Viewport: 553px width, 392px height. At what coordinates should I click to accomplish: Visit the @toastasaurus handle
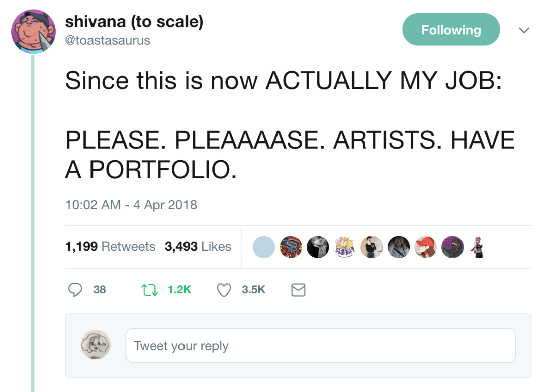click(108, 40)
